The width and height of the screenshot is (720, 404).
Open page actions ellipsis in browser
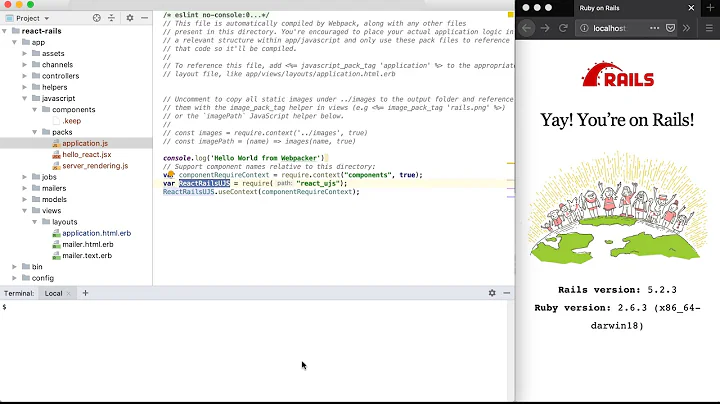pos(654,28)
